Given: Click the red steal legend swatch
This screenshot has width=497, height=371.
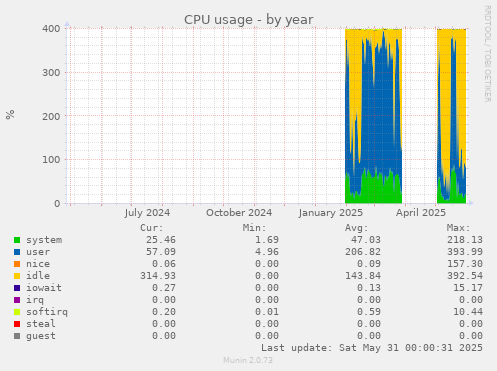Looking at the screenshot, I should point(17,324).
